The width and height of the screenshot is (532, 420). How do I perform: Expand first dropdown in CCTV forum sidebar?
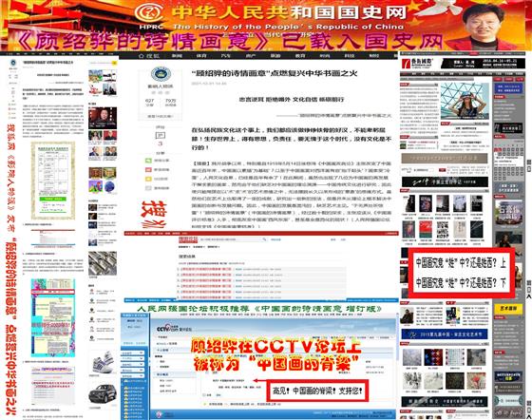click(132, 353)
